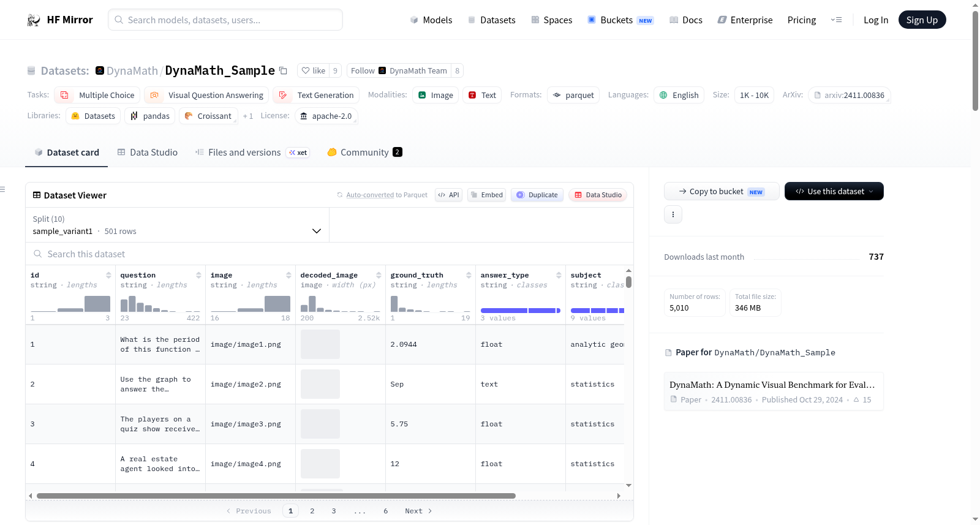Click the decoded image thumbnail in row 3

pos(320,424)
